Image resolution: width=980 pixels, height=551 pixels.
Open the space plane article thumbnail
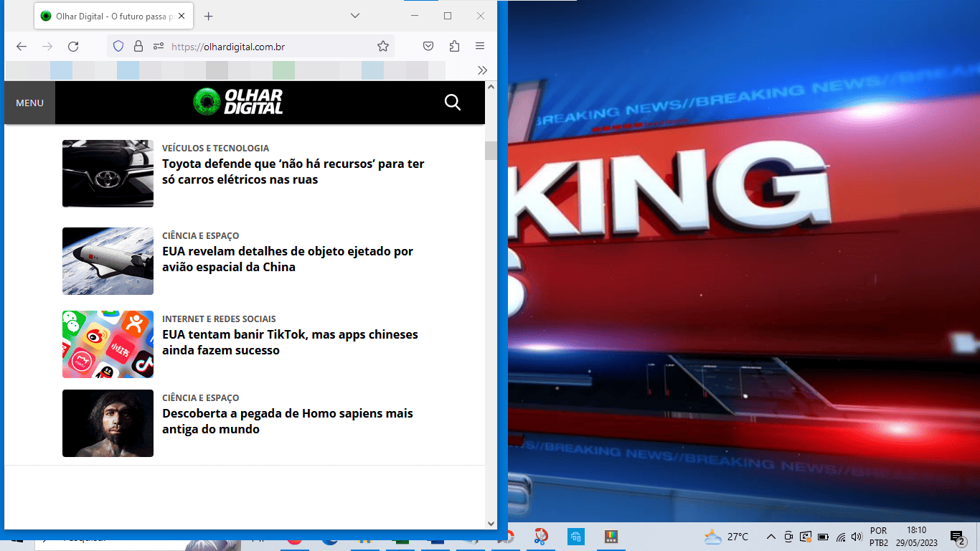108,261
